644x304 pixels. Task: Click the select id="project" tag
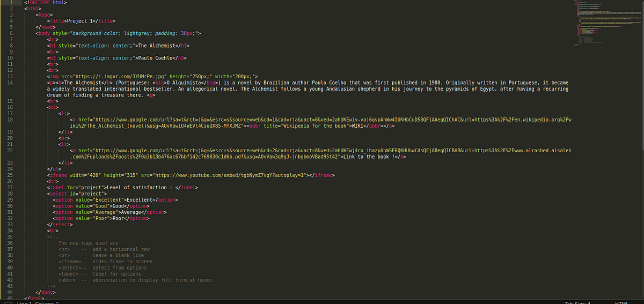pos(77,194)
